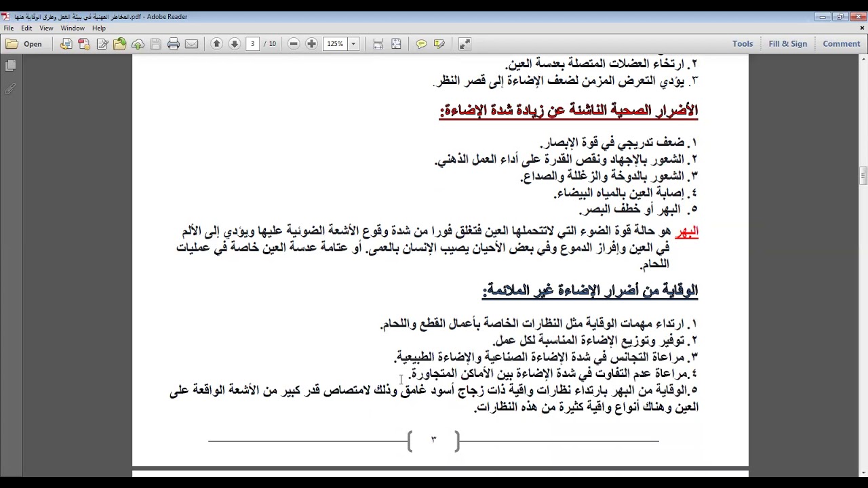Open the Fill & Sign pane
This screenshot has height=488, width=868.
point(788,44)
